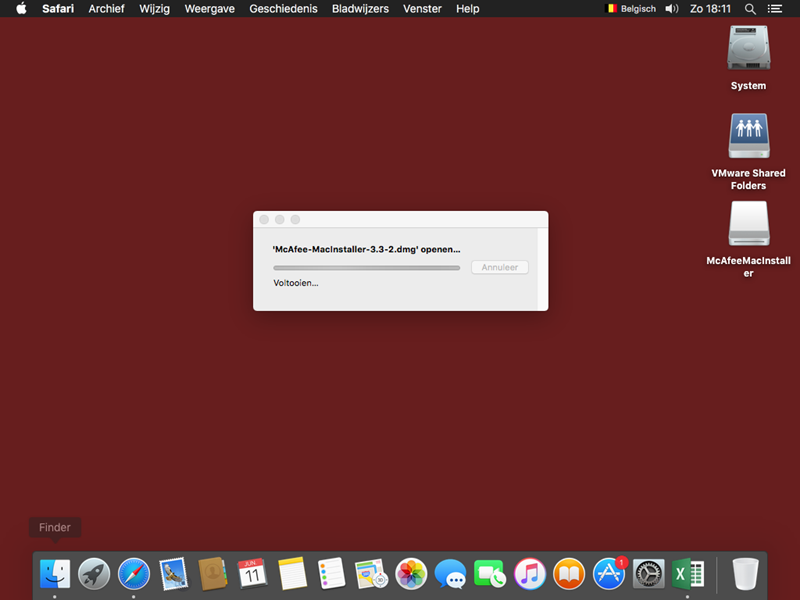Image resolution: width=800 pixels, height=600 pixels.
Task: Open FaceTime green camera icon
Action: pos(489,573)
